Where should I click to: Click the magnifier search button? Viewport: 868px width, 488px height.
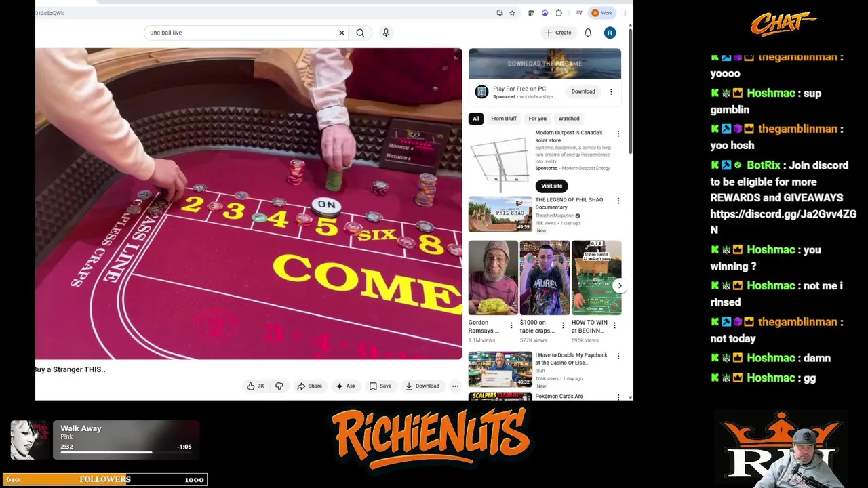[360, 33]
